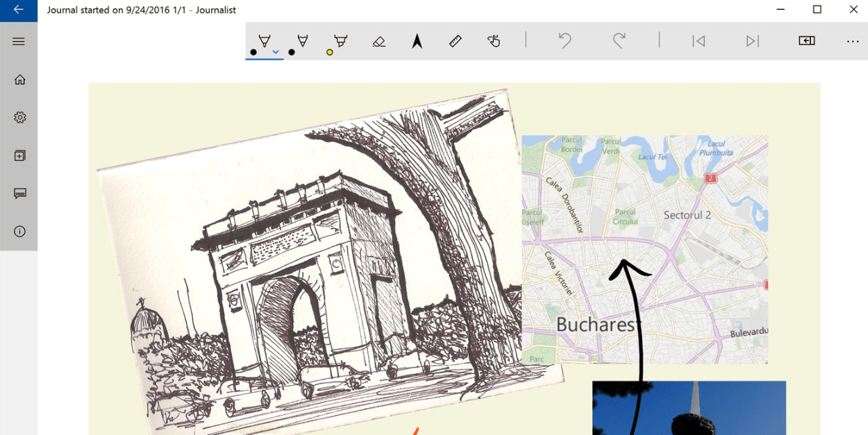
Task: Toggle touch writing mode
Action: pos(494,41)
